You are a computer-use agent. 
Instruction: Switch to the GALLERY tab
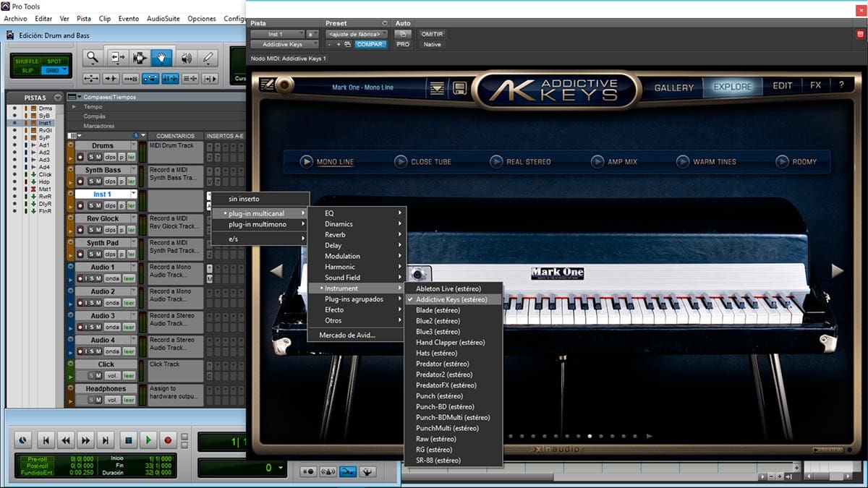click(674, 87)
